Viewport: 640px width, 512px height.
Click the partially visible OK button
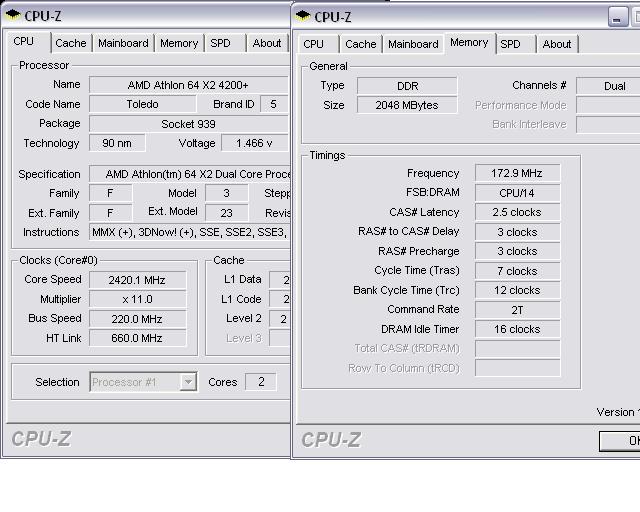620,441
